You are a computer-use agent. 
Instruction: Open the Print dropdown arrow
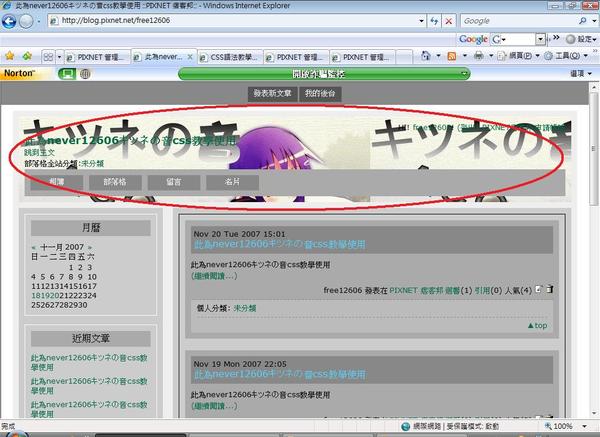[491, 56]
